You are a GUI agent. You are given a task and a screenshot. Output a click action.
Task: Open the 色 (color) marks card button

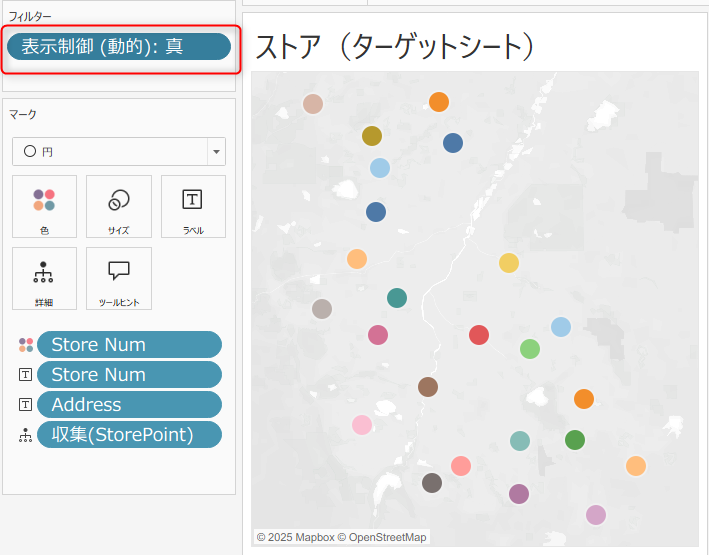click(x=44, y=206)
